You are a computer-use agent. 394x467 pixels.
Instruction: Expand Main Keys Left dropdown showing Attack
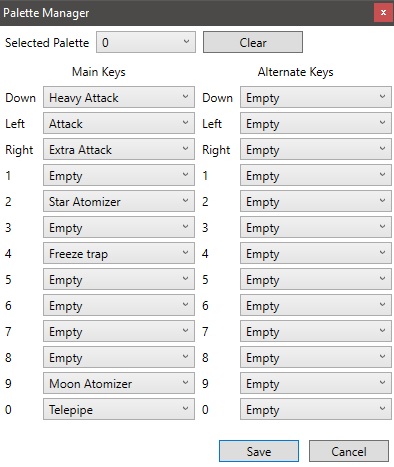coord(119,123)
